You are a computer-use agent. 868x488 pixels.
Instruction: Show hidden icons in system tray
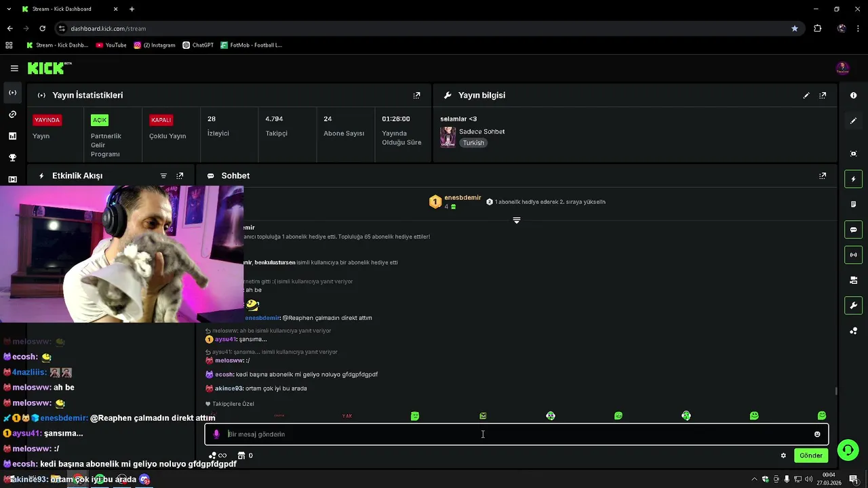click(x=754, y=479)
